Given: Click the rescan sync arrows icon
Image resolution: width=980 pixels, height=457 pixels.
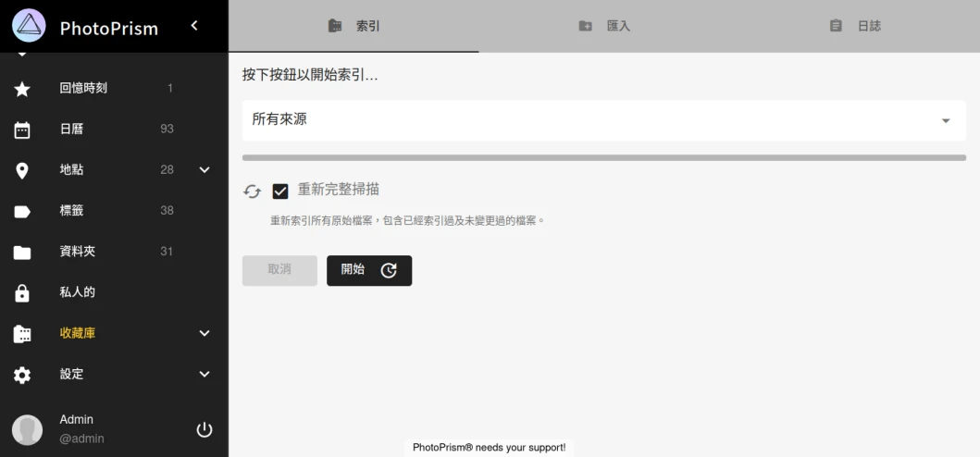Looking at the screenshot, I should tap(252, 191).
